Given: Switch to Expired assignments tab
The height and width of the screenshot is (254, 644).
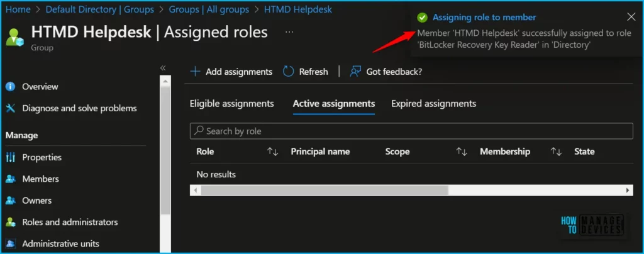Looking at the screenshot, I should pos(434,103).
